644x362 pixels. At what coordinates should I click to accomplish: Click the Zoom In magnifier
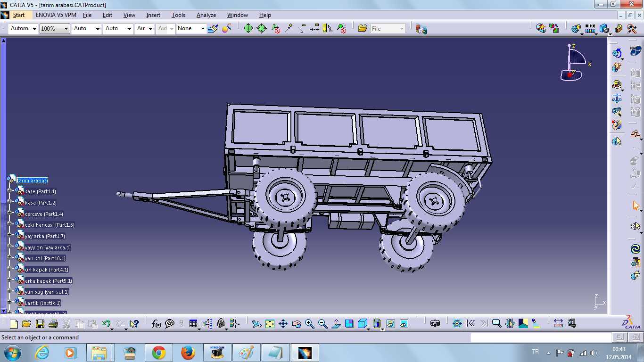click(x=309, y=324)
